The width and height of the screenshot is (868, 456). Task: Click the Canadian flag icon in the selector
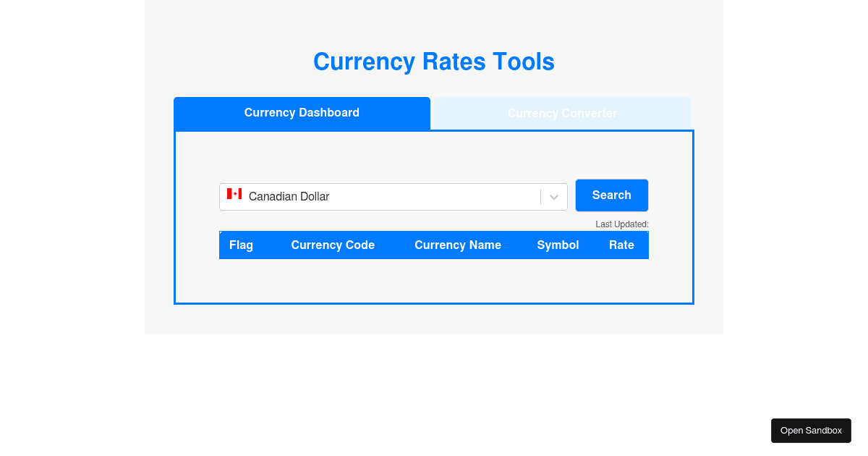234,194
